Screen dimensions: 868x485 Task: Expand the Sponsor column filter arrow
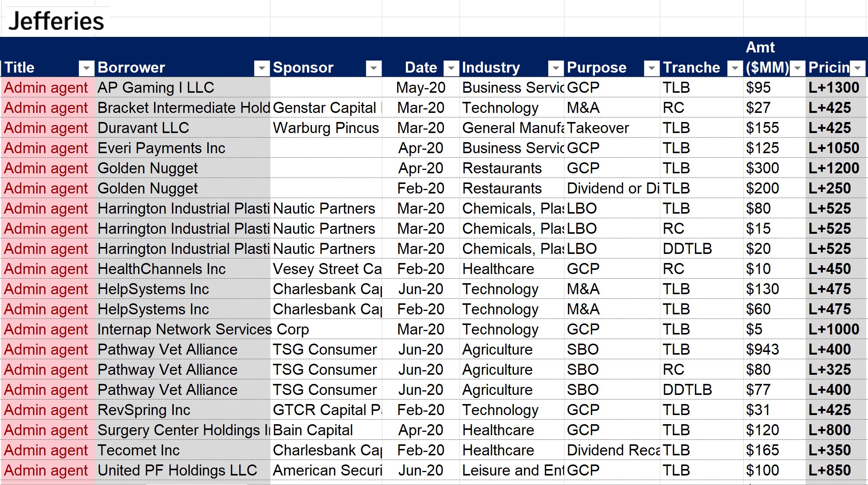374,68
